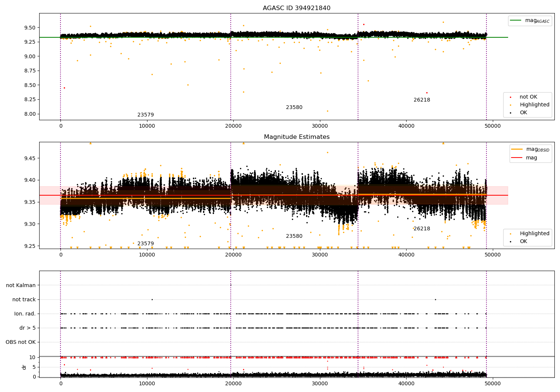Click the 9.45 y-axis tick label
Viewport: 560px width, 392px height.
[29, 158]
